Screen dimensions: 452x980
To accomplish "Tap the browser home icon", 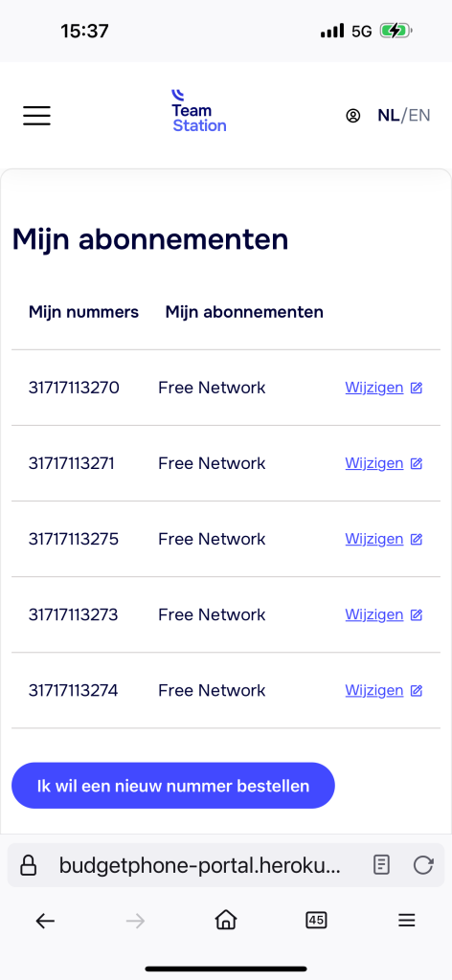I will tap(226, 920).
